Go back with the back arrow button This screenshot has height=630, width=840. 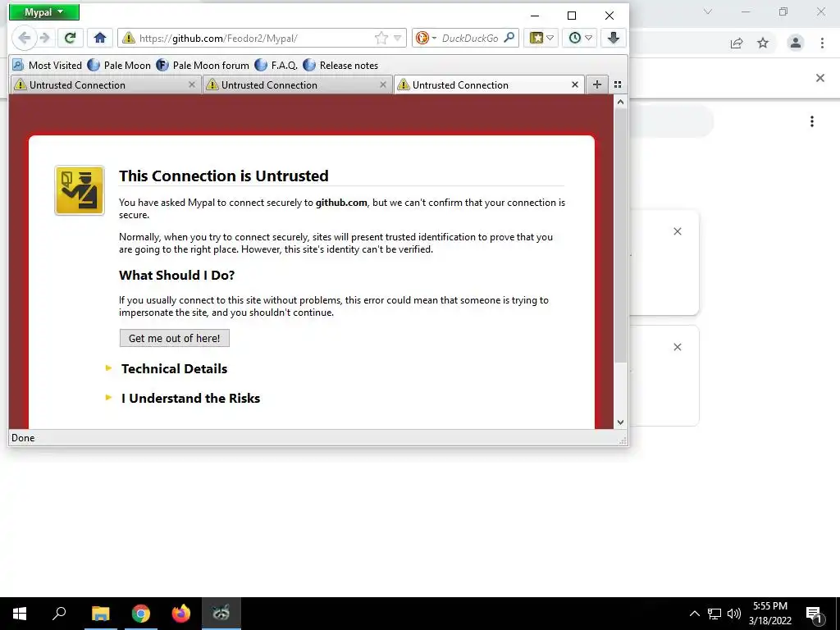(24, 38)
